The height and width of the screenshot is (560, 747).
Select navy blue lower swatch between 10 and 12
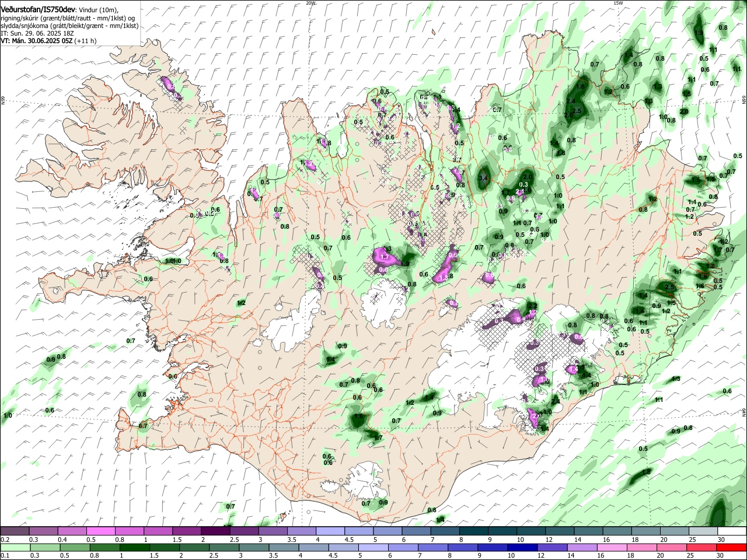522,547
